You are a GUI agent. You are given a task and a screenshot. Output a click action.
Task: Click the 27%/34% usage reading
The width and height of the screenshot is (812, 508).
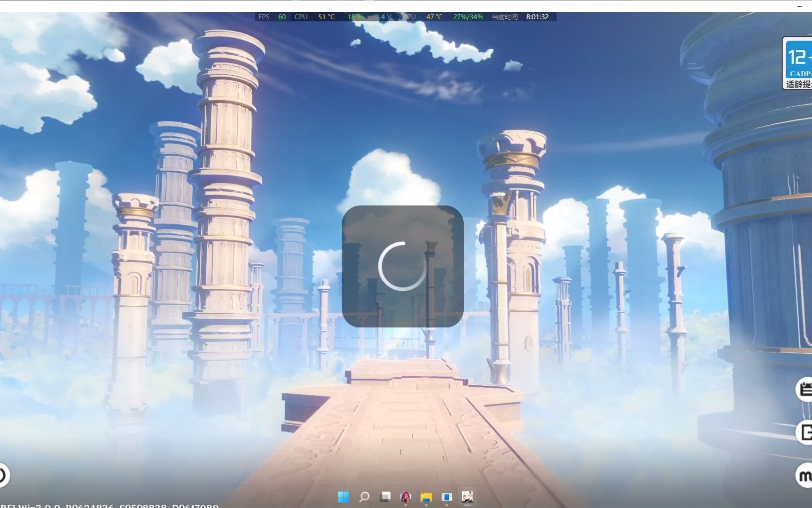[x=468, y=17]
